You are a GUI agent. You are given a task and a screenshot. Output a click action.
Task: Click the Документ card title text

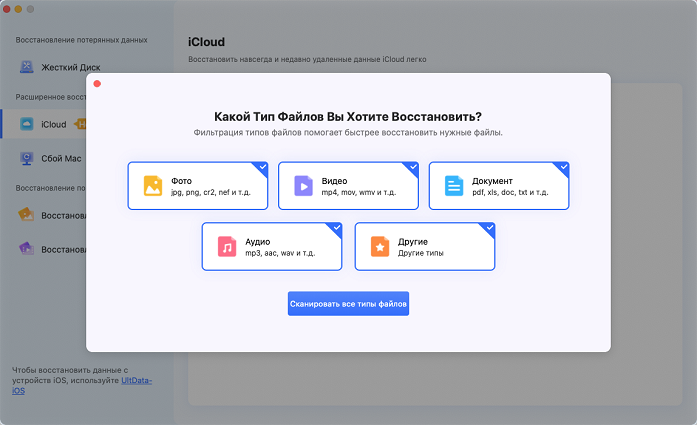(492, 181)
